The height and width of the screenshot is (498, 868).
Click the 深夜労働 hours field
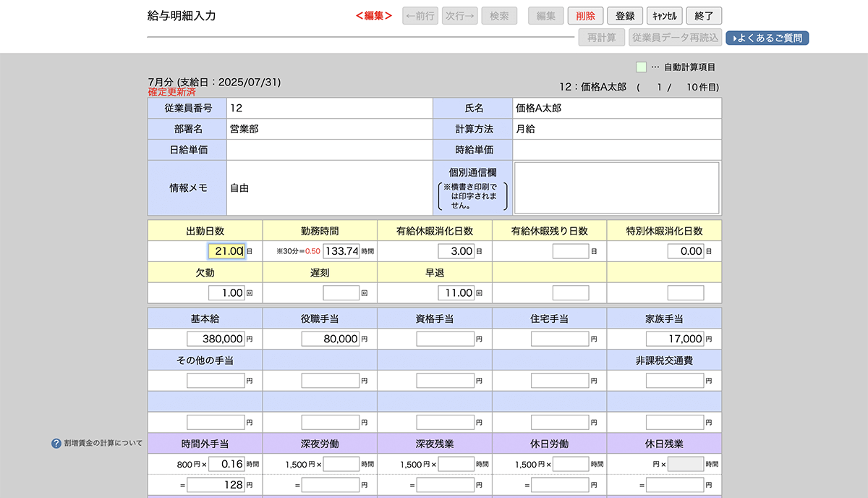click(341, 464)
